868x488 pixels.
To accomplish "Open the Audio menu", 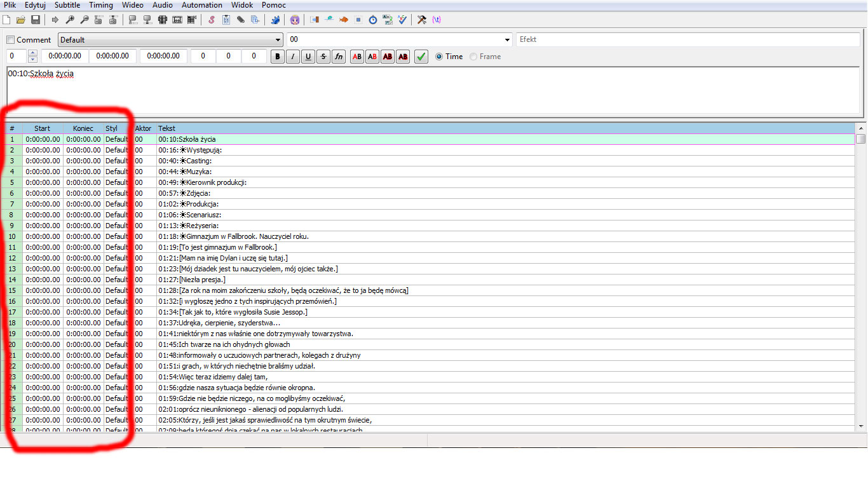I will (163, 5).
